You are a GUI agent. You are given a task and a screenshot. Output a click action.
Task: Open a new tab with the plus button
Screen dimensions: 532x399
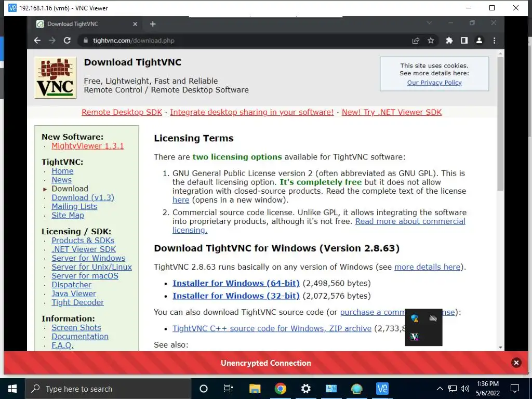click(153, 24)
